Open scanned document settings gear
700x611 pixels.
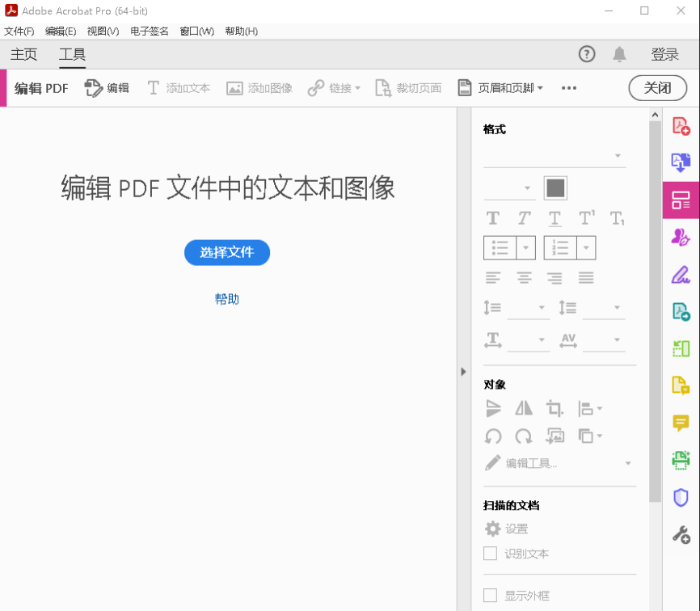click(x=493, y=529)
